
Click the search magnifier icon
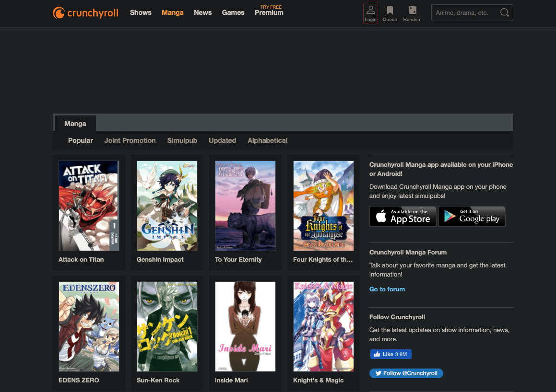504,12
